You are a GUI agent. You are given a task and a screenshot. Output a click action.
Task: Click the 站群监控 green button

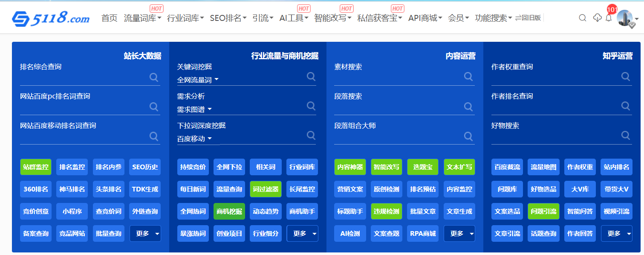(x=36, y=167)
